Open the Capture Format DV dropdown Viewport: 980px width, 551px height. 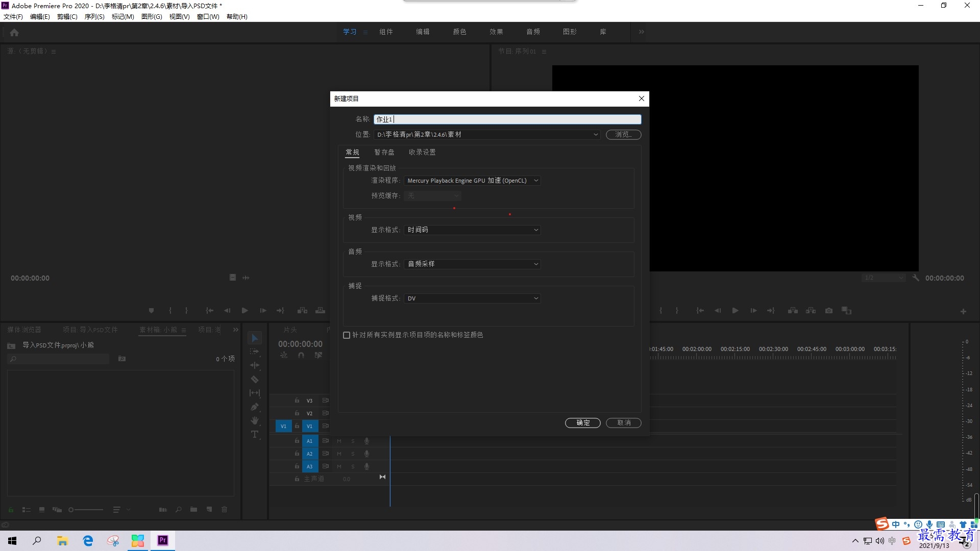[472, 298]
